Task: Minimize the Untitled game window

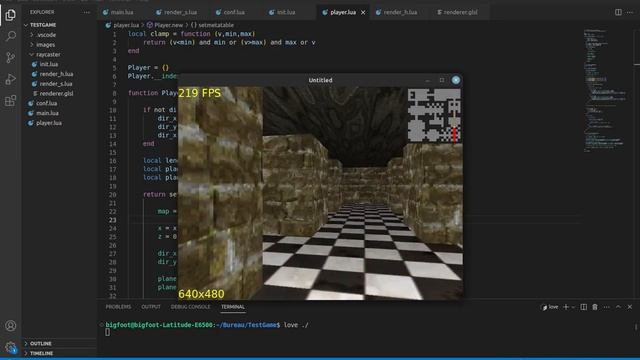Action: [427, 80]
